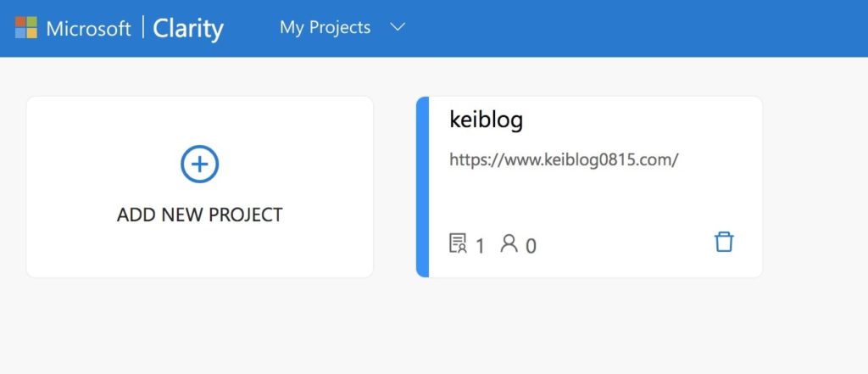Delete keiblog project via trash icon
This screenshot has width=868, height=374.
tap(724, 243)
